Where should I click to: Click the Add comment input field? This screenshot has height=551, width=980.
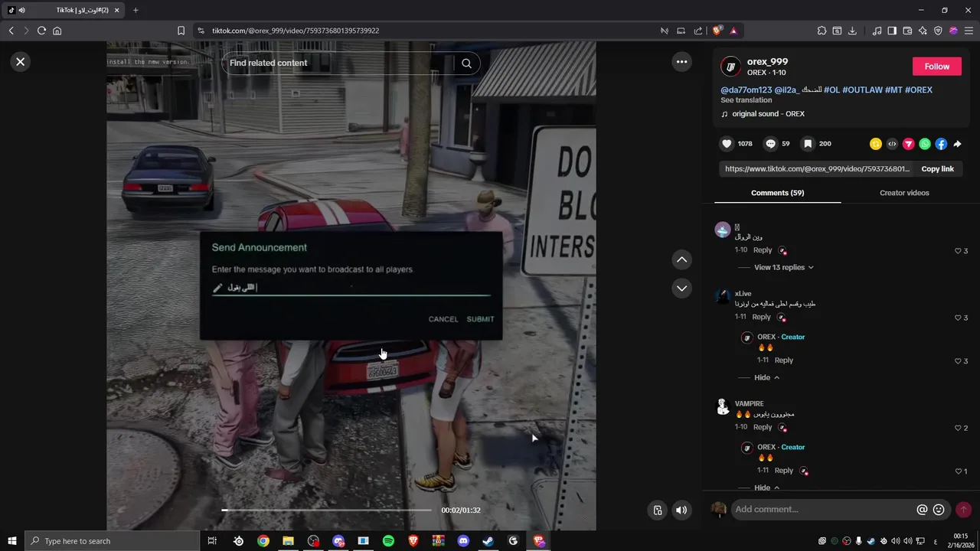pyautogui.click(x=823, y=510)
